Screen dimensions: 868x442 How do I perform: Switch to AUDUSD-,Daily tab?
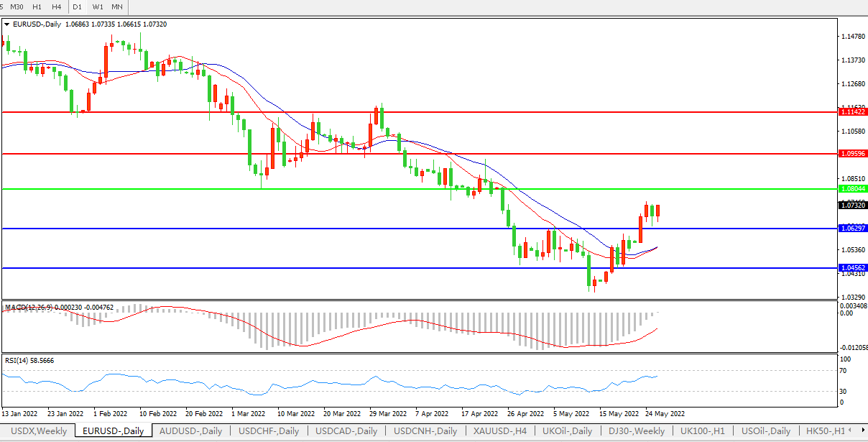190,431
